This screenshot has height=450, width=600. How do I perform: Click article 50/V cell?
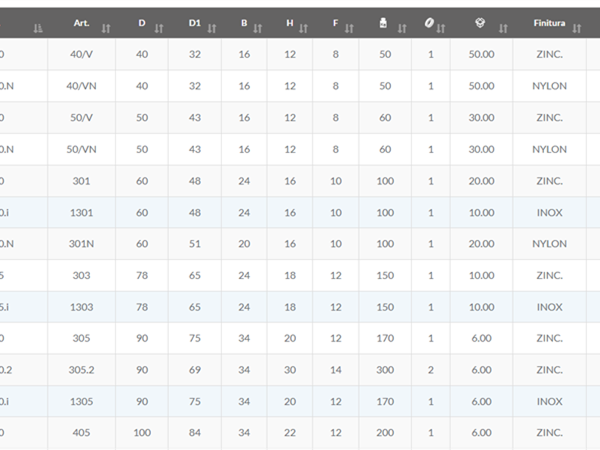82,118
